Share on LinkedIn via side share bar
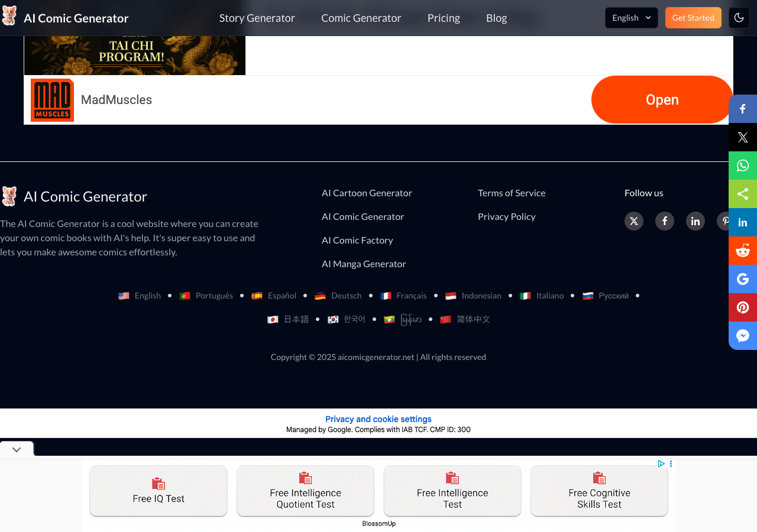The width and height of the screenshot is (757, 532). coord(743,222)
